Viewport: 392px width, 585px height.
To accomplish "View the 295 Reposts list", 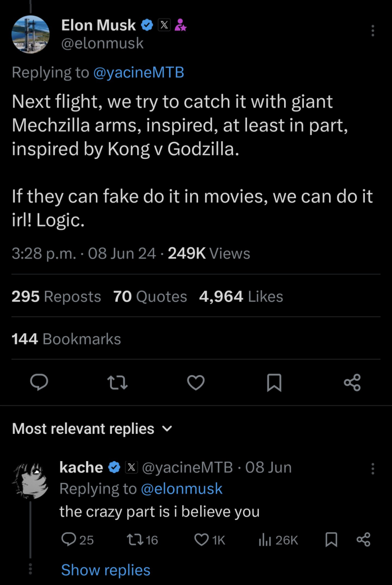I will click(56, 296).
